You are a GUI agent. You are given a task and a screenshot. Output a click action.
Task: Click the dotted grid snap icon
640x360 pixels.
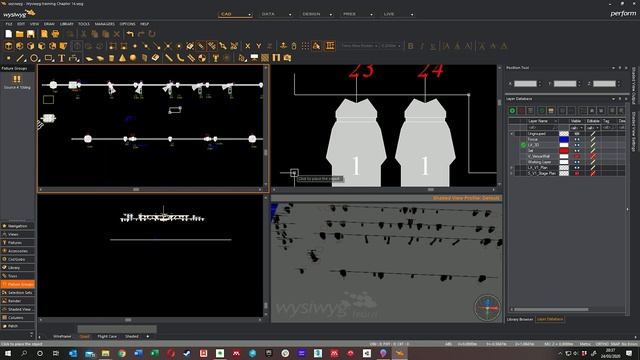pos(305,46)
